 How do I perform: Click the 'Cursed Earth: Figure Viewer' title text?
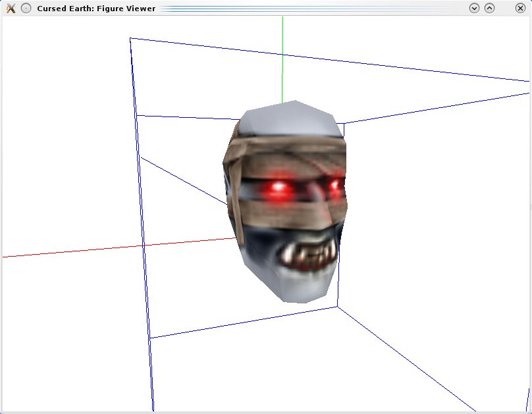pyautogui.click(x=96, y=9)
